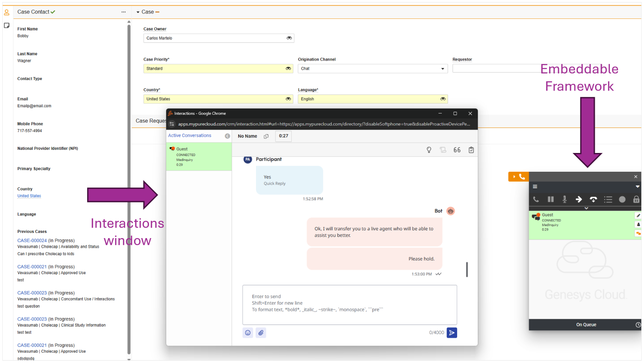Click the pencil edit icon on Guest interaction
The height and width of the screenshot is (364, 644).
click(638, 215)
